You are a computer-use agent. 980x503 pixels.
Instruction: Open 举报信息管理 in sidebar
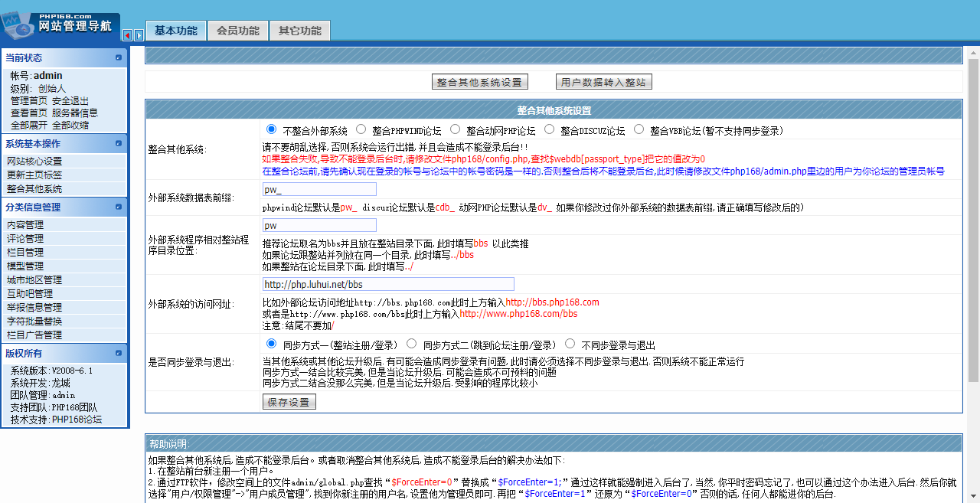pos(34,307)
